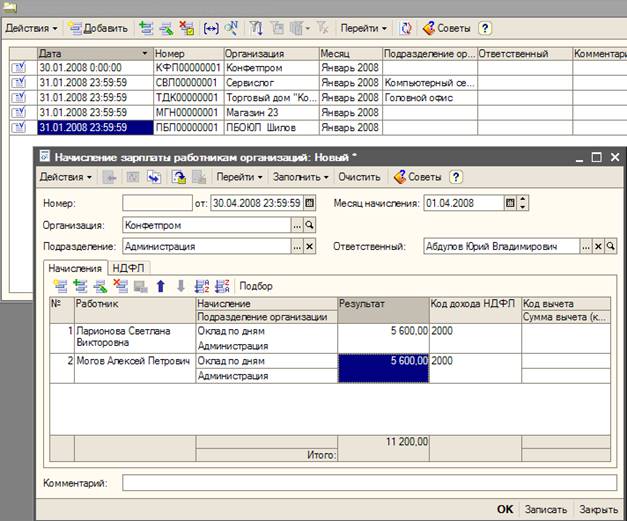
Task: Click the help question mark icon in document toolbar
Action: [x=456, y=177]
